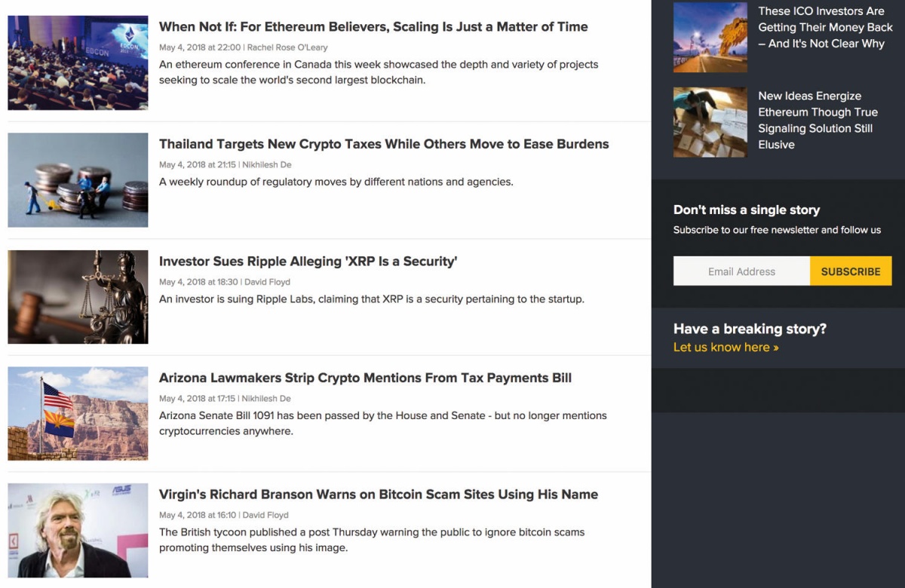Viewport: 905px width, 588px height.
Task: Open the gavel and Lady Justice thumbnail
Action: coord(78,297)
